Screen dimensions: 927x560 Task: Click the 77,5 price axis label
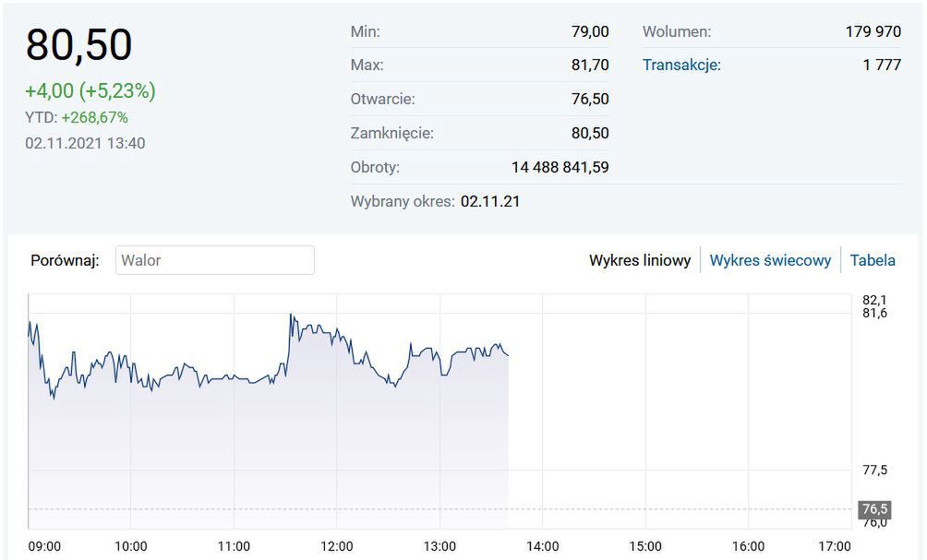[873, 471]
